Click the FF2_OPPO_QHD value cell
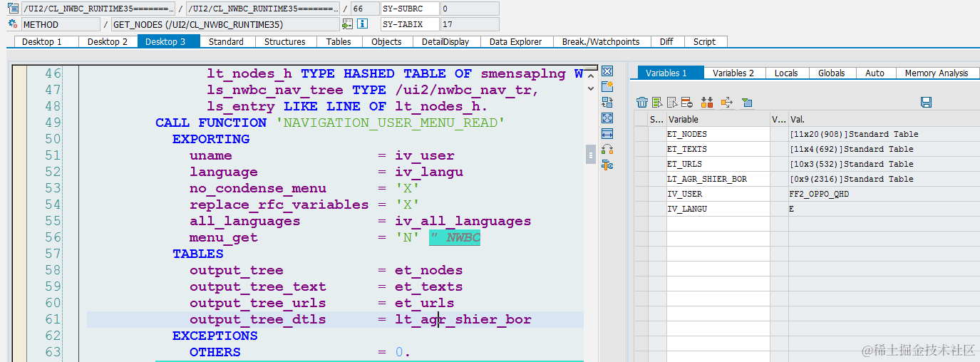 point(884,194)
